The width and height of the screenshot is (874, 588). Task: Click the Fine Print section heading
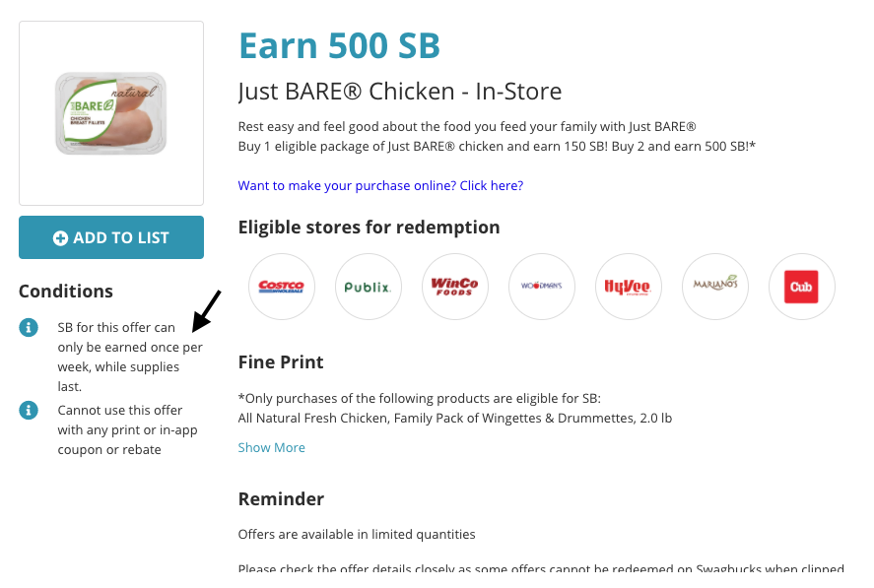281,362
